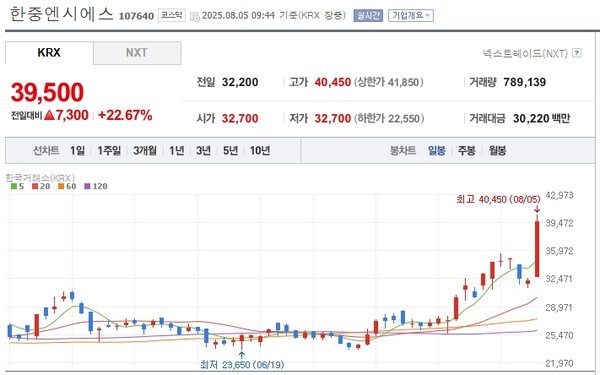Open the 기업개요 dropdown

[x=411, y=15]
